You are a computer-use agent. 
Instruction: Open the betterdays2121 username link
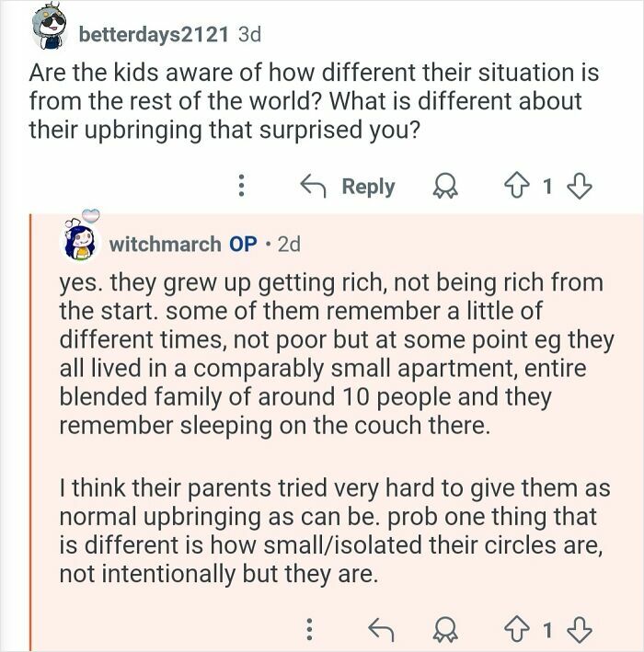click(154, 35)
